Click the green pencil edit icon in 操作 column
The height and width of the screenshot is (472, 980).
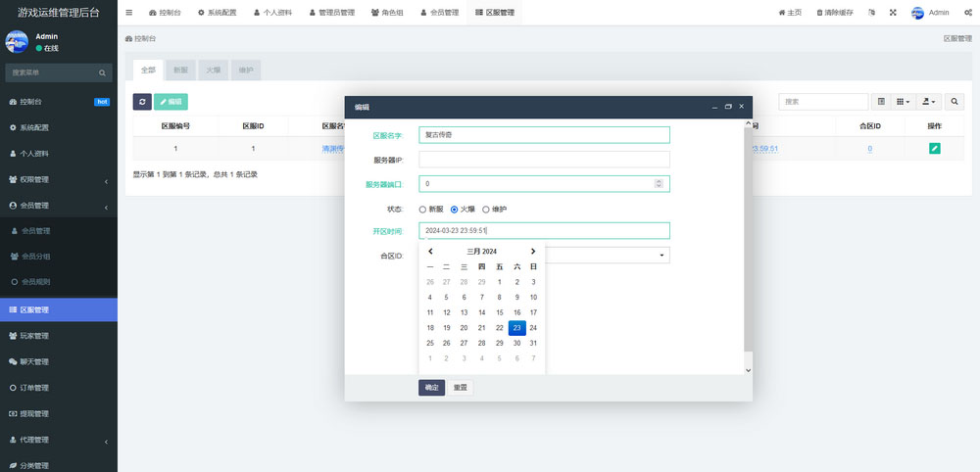[x=934, y=149]
